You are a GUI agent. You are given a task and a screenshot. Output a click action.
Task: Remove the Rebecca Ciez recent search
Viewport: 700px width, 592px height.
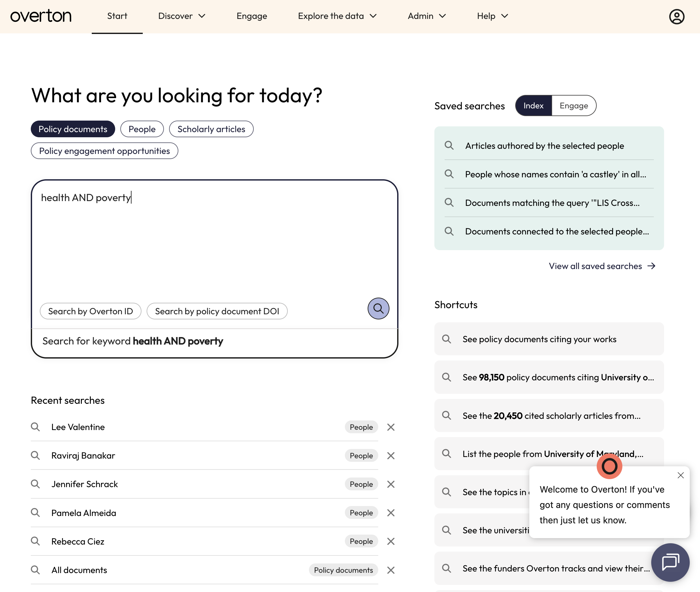click(x=391, y=541)
